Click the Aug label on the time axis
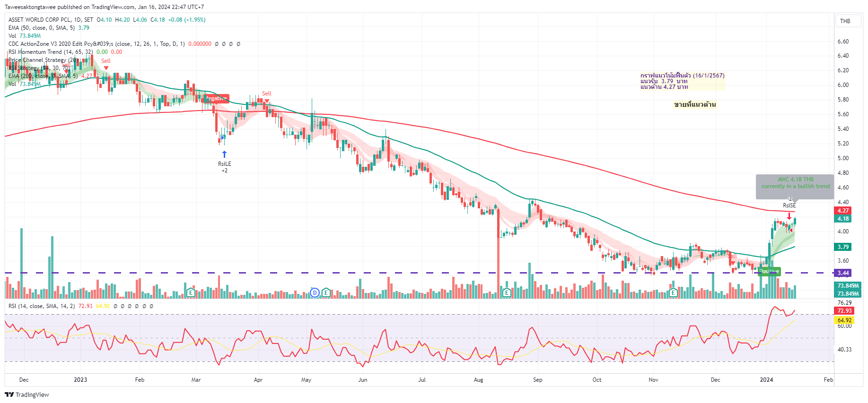 (478, 380)
